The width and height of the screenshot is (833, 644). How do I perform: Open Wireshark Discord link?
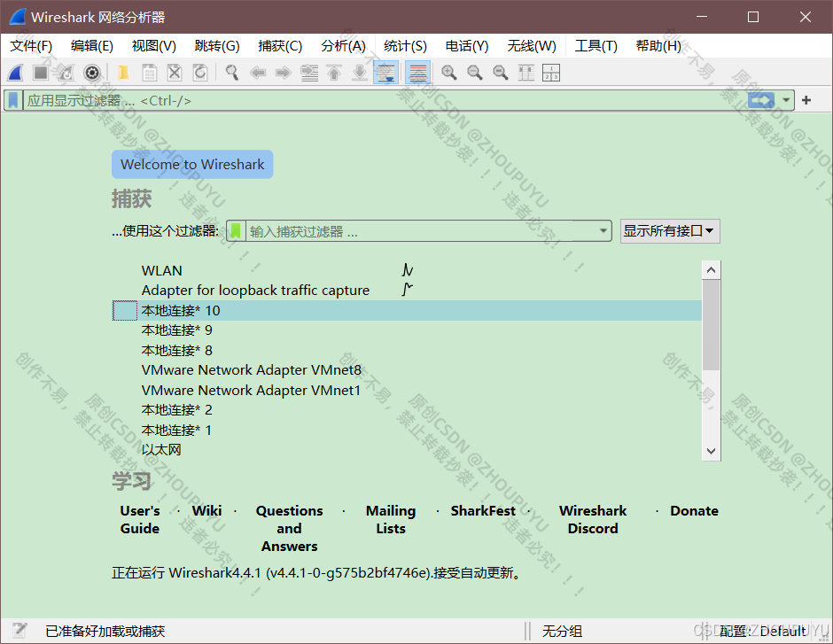tap(593, 519)
